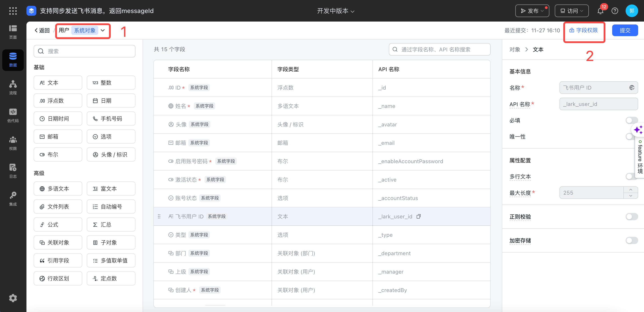Open the 数据 sidebar section
Image resolution: width=644 pixels, height=312 pixels.
(13, 60)
